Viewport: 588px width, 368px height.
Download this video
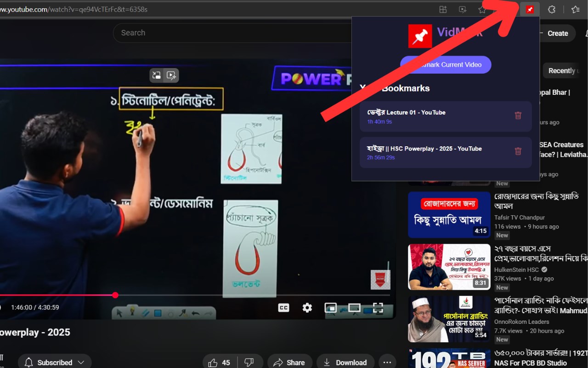pyautogui.click(x=345, y=362)
